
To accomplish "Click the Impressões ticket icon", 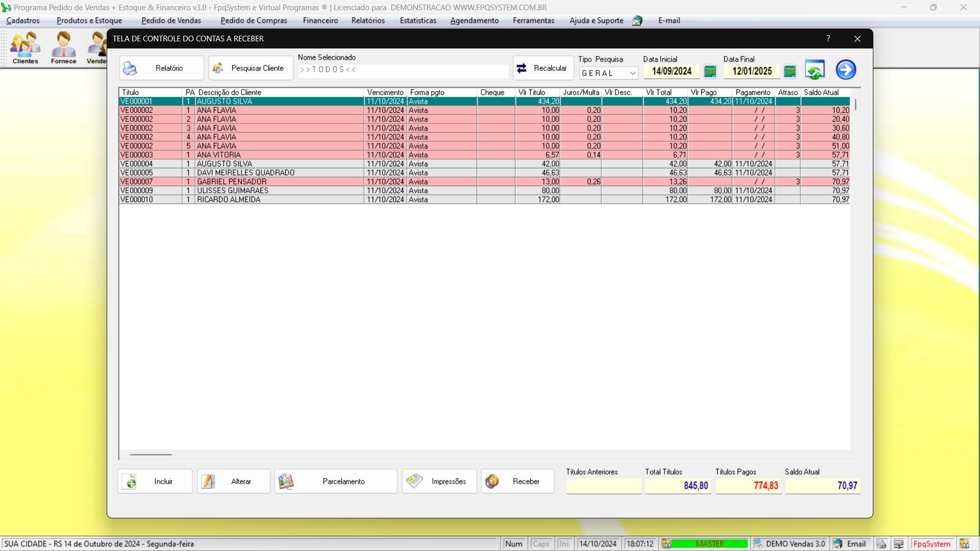I will point(414,481).
